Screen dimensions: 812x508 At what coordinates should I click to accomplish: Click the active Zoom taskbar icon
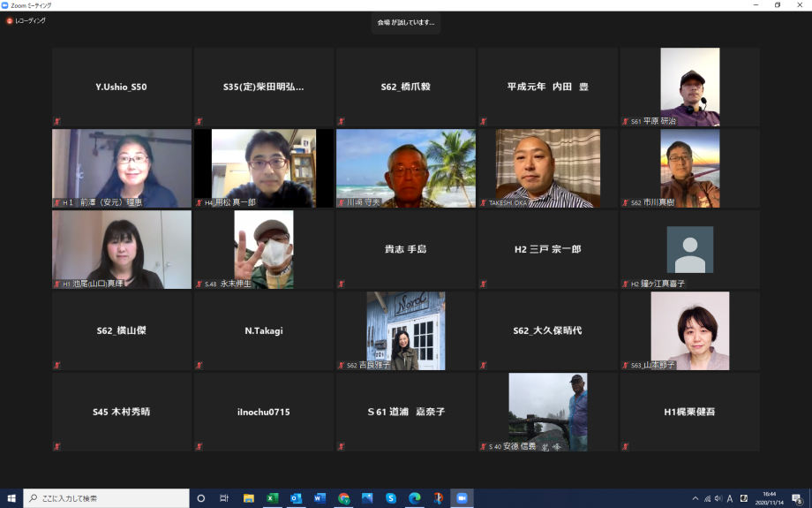461,498
